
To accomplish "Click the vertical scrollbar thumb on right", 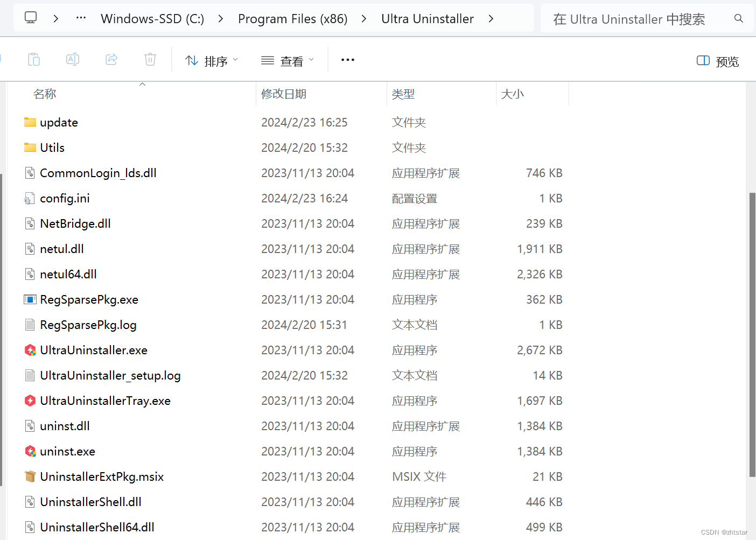I will 752,334.
